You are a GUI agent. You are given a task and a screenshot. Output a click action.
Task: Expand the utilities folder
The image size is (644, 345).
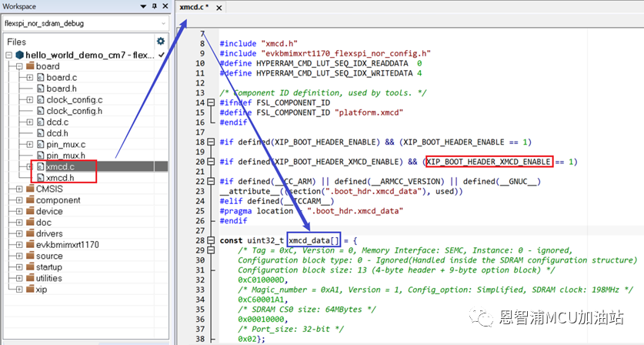tap(19, 278)
